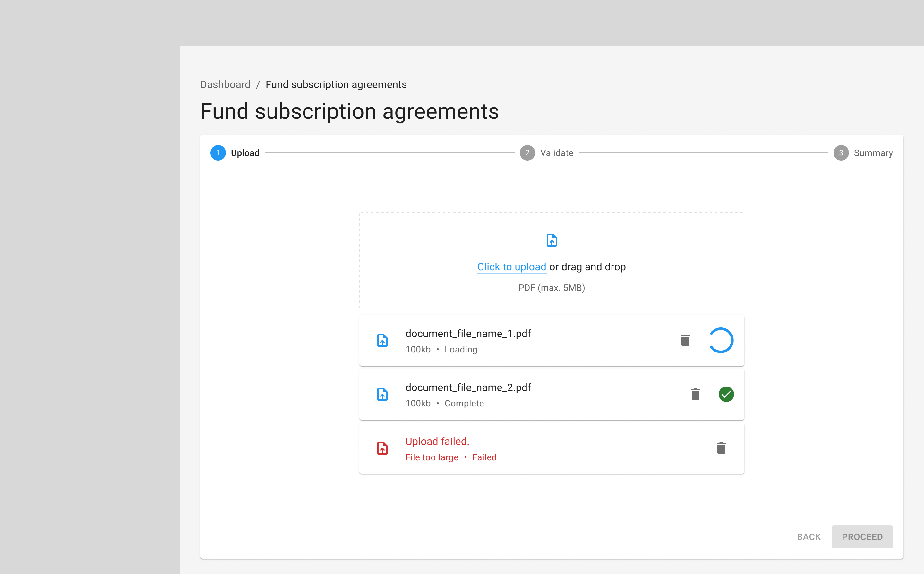924x574 pixels.
Task: Delete document_file_name_1.pdf with its trash icon
Action: pos(685,340)
